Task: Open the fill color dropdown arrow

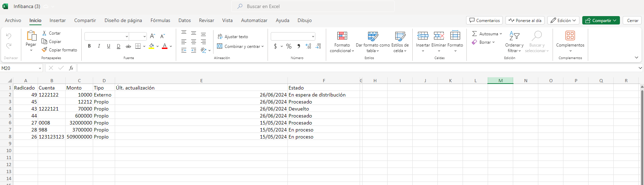Action: click(157, 46)
